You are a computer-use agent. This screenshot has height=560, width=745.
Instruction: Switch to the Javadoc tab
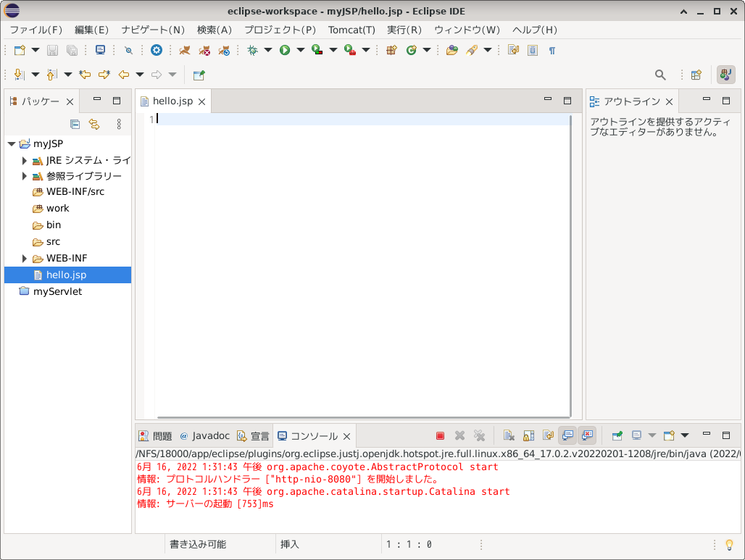205,436
